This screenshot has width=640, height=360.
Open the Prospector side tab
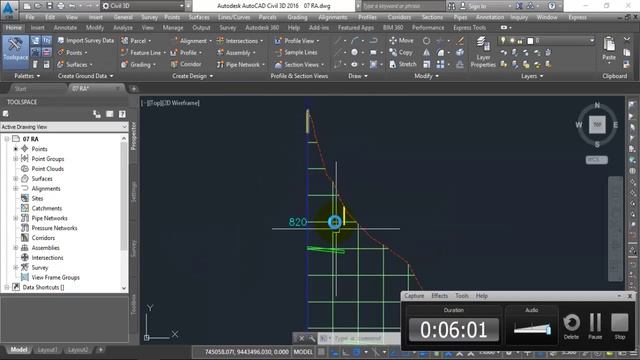[133, 136]
